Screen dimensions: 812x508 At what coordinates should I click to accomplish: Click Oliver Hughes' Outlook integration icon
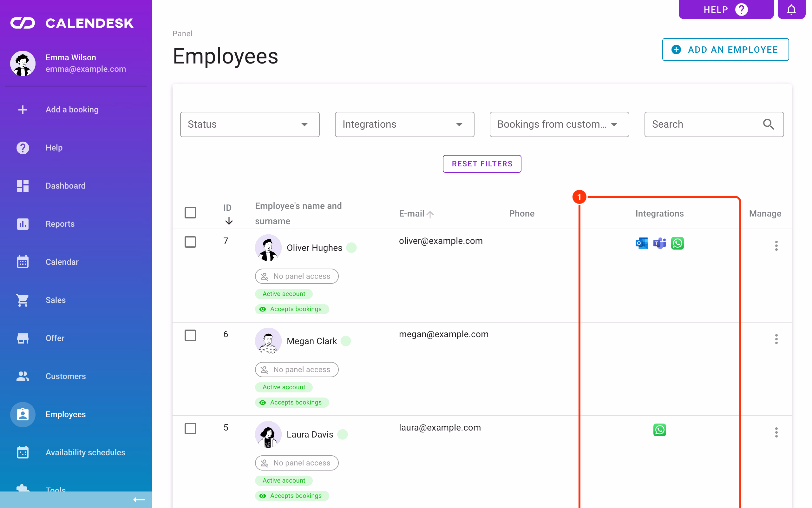coord(642,243)
